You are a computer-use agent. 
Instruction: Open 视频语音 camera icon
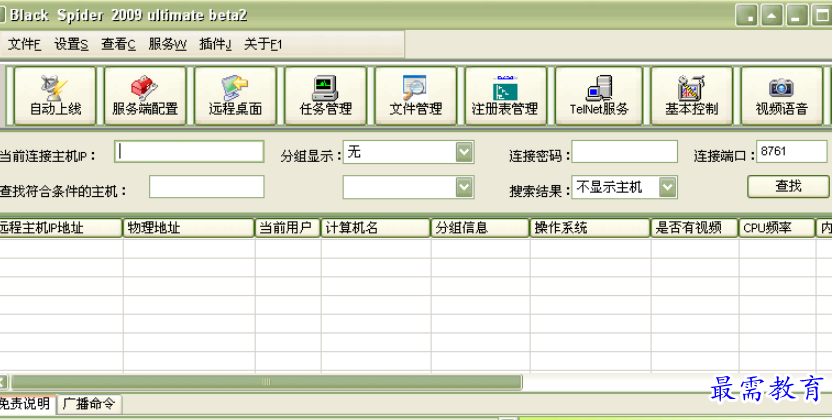(x=782, y=96)
